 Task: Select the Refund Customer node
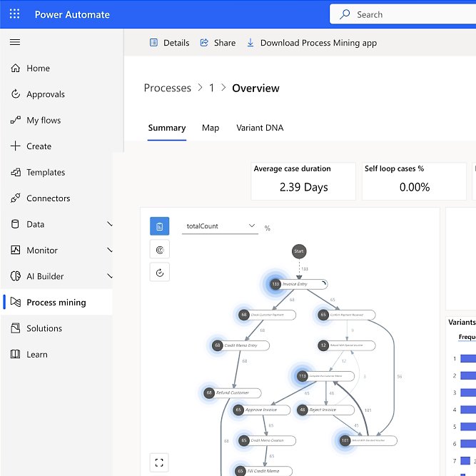pyautogui.click(x=232, y=393)
